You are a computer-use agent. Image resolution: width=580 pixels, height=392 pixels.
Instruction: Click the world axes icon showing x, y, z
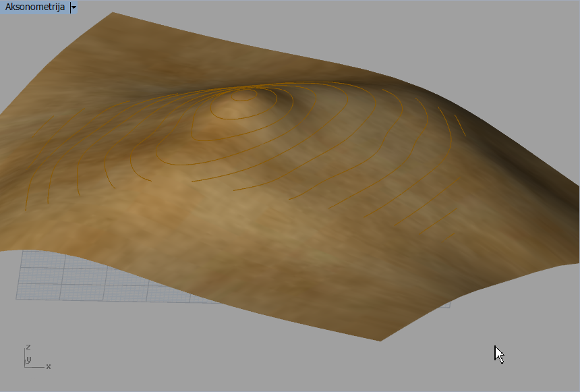tap(37, 357)
